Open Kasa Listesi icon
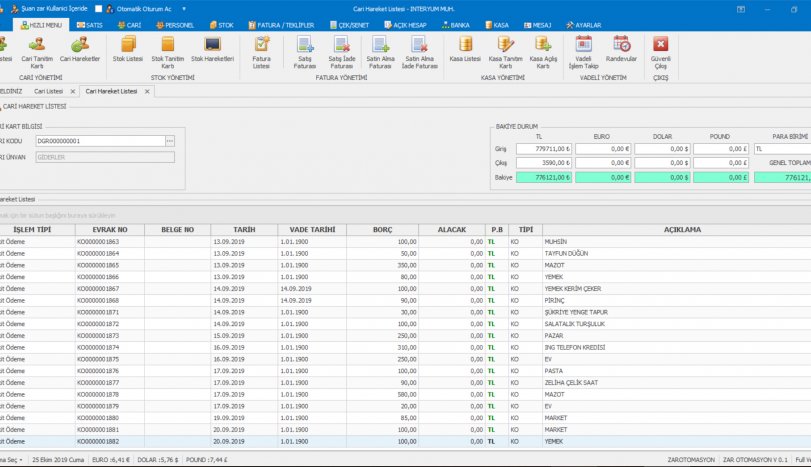This screenshot has width=811, height=467. (x=465, y=49)
